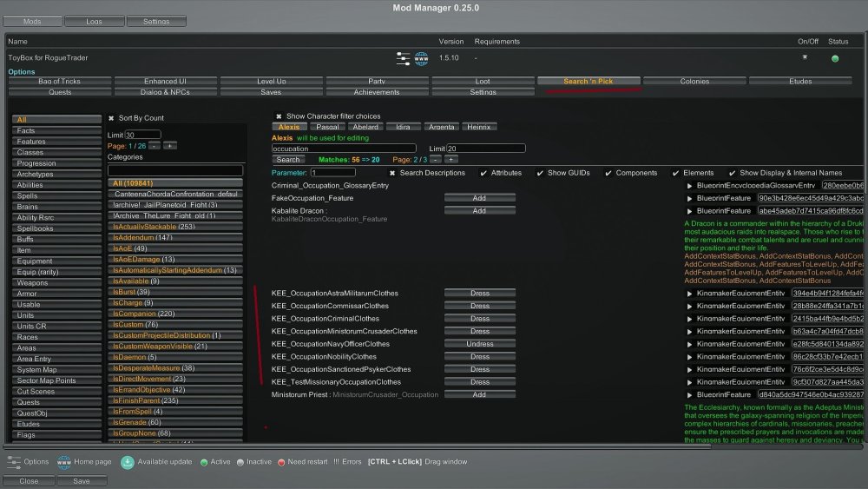Enable the Sort By Count checkbox
868x489 pixels.
tap(111, 118)
